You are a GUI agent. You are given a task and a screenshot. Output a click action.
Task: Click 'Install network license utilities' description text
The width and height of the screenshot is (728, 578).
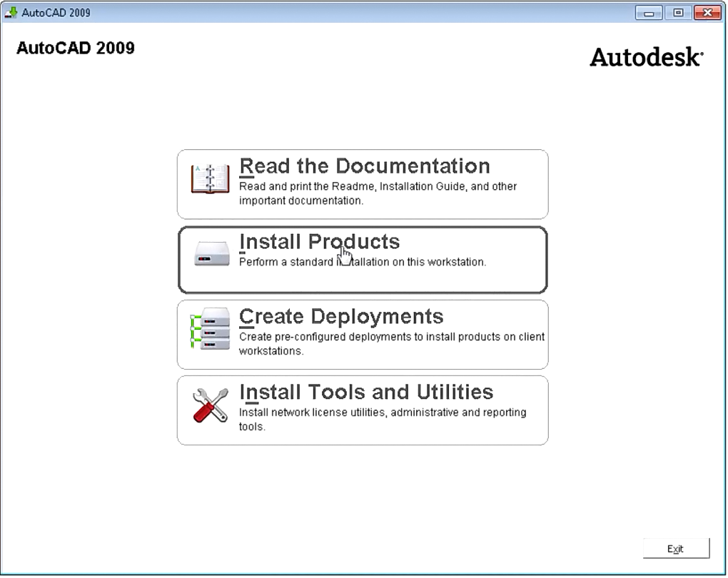(x=383, y=419)
